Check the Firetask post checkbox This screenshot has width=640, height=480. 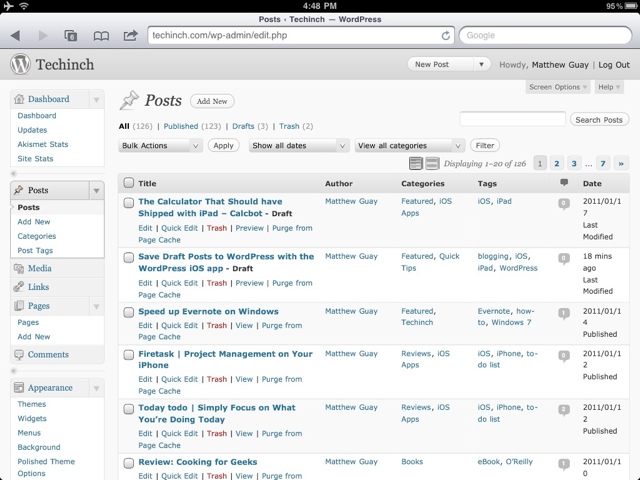coord(129,355)
